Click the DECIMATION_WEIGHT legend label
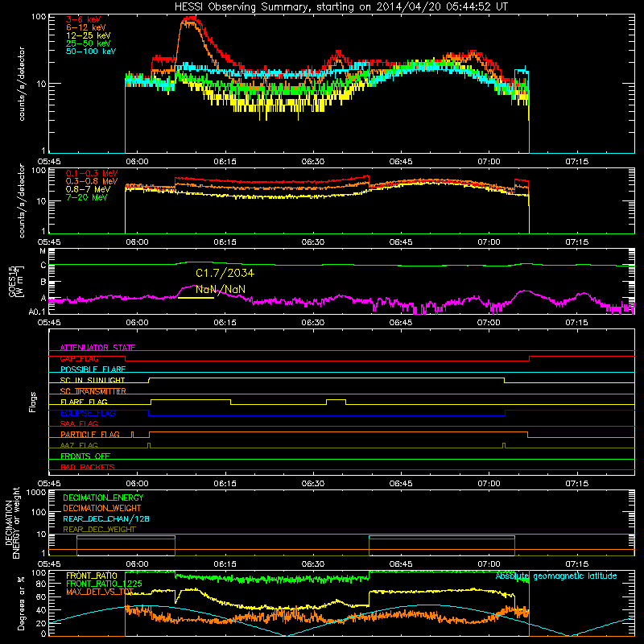 [x=102, y=508]
